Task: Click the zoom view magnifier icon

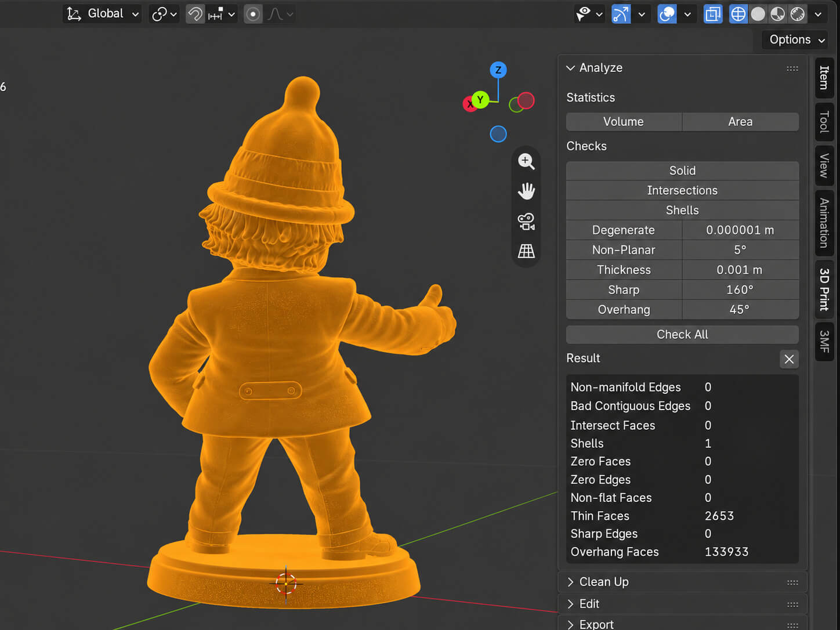Action: point(526,161)
